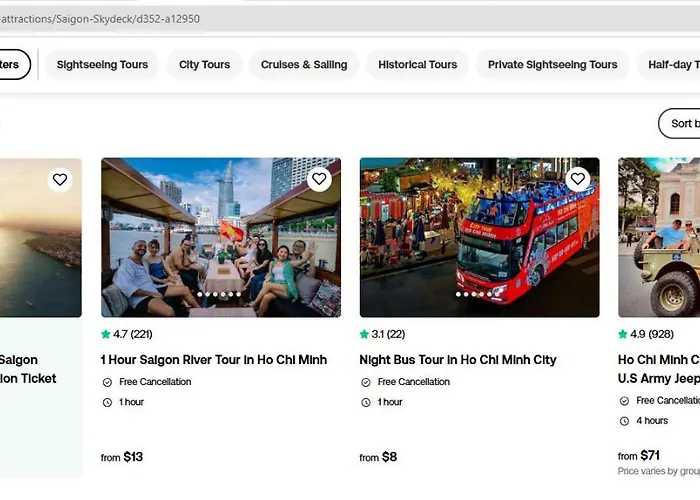Choose the Cruises & Sailing category
The image size is (700, 500).
coord(304,65)
